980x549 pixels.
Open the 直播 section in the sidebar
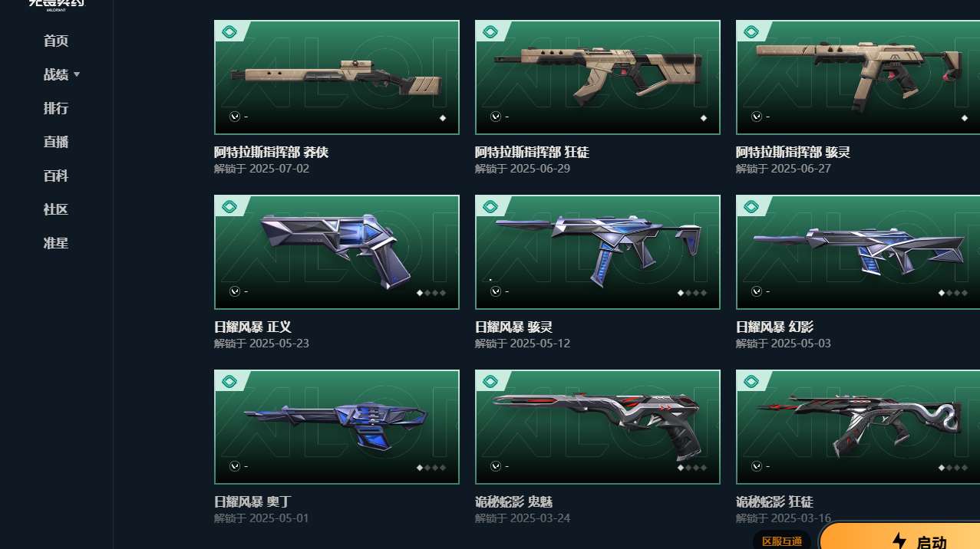56,142
